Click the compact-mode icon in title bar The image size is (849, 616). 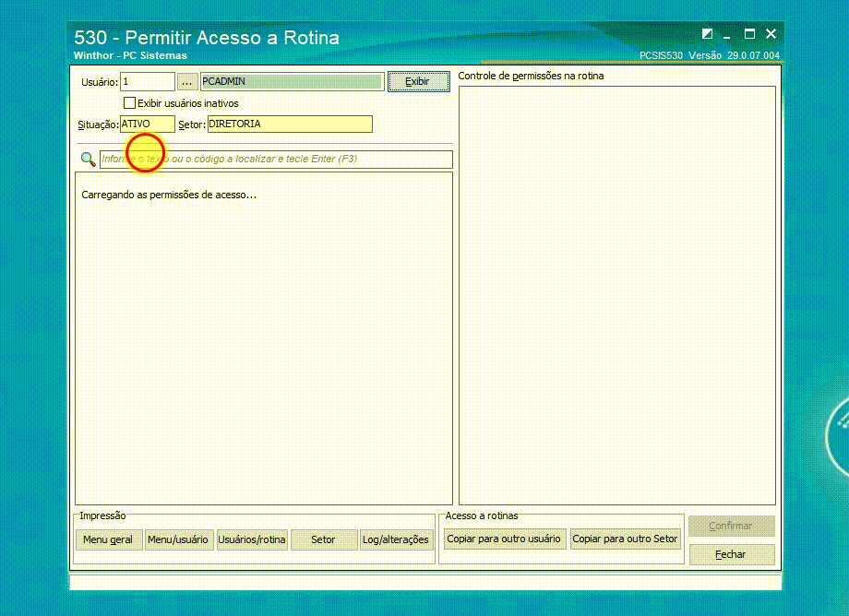tap(707, 34)
